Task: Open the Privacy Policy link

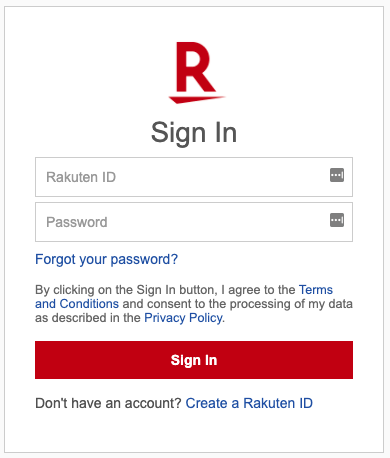Action: [183, 318]
